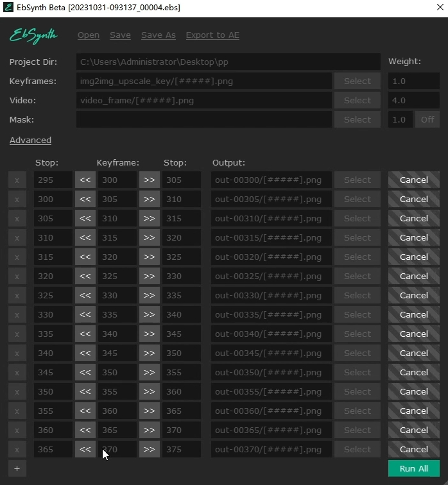
Task: Click the first stop field 295
Action: (x=53, y=180)
